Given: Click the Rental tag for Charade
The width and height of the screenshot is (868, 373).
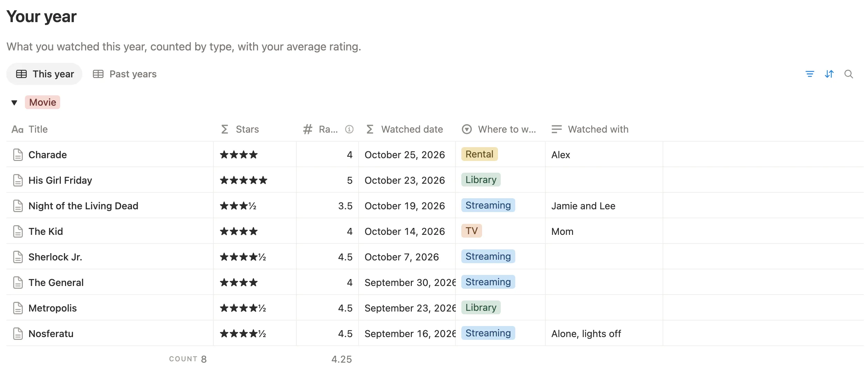Looking at the screenshot, I should click(479, 154).
